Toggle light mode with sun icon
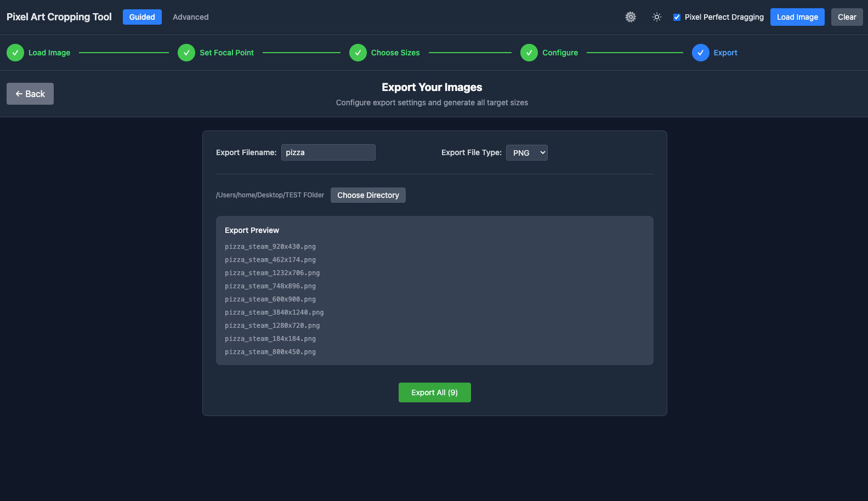Image resolution: width=868 pixels, height=501 pixels. tap(656, 17)
